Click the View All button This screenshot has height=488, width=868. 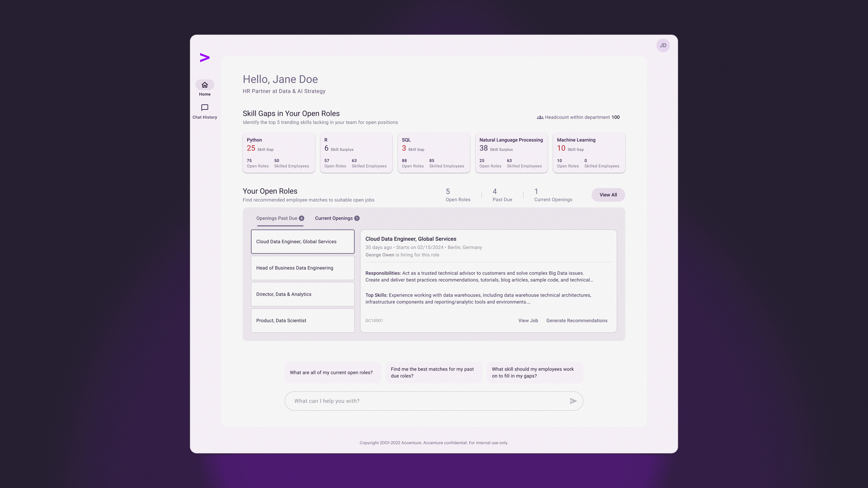[608, 195]
